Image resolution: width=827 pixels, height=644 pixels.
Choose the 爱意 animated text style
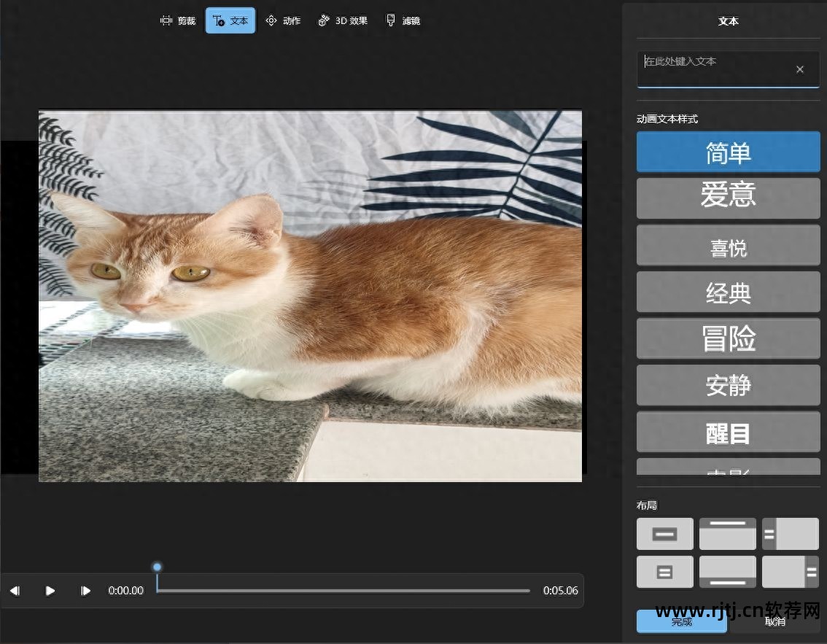click(x=729, y=198)
